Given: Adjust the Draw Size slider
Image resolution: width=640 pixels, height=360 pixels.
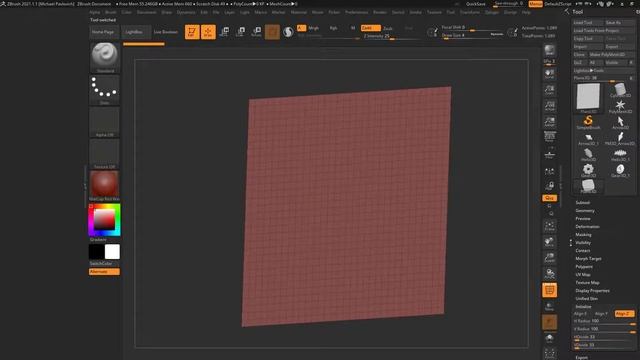Looking at the screenshot, I should click(x=471, y=36).
